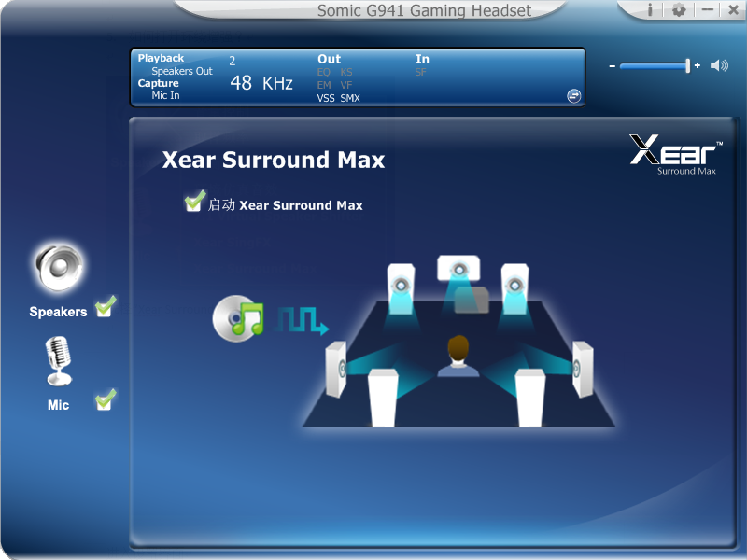Image resolution: width=747 pixels, height=560 pixels.
Task: Click the front left speaker in diagram
Action: (401, 288)
